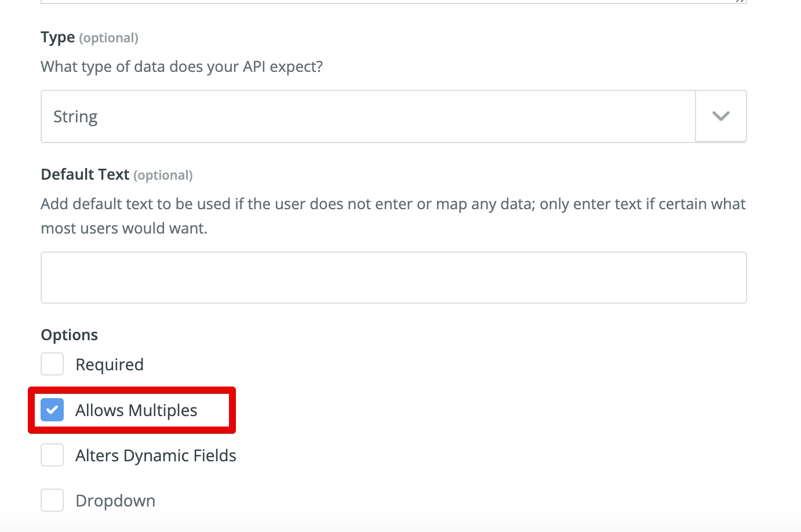This screenshot has height=532, width=801.
Task: Click the textarea resize handle at top right
Action: tap(741, 1)
